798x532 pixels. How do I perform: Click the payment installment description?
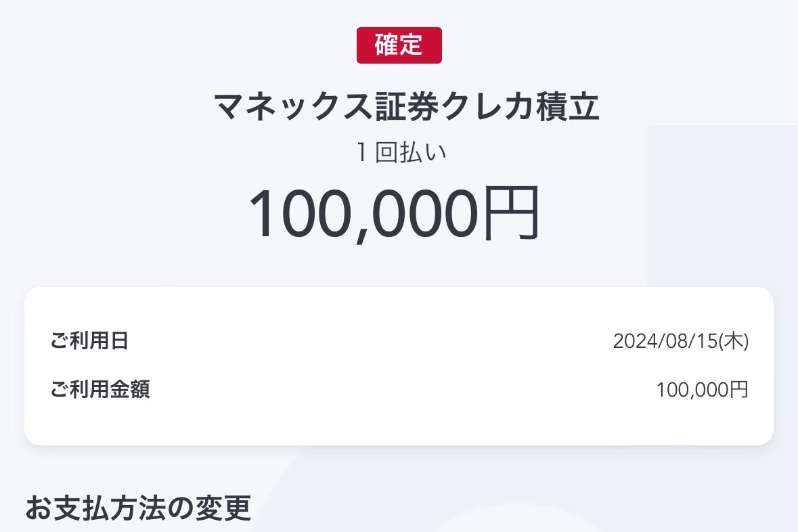pos(399,152)
